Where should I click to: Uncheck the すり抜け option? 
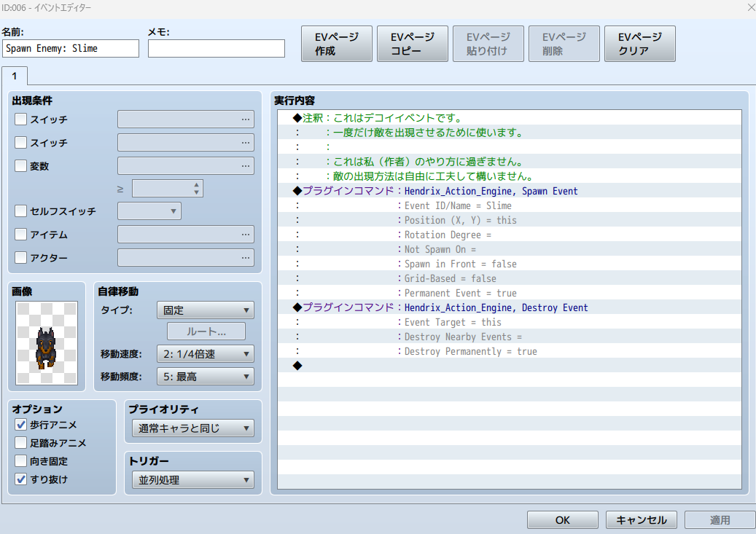[21, 479]
